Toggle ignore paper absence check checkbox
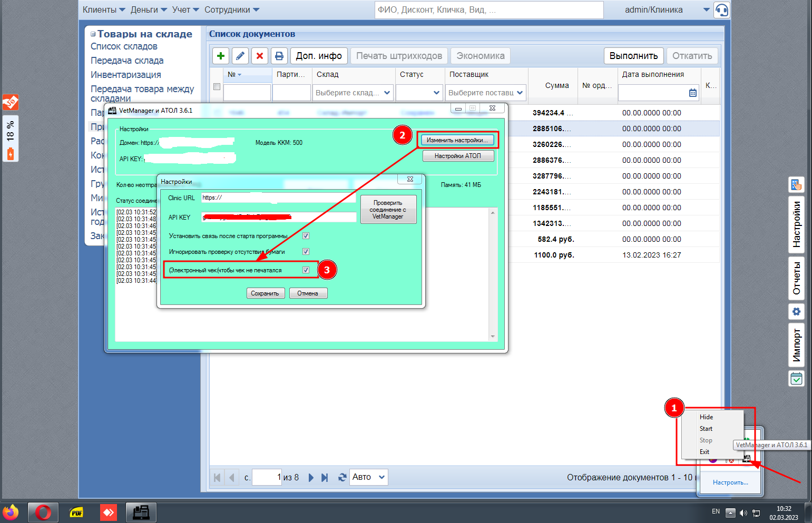812x523 pixels. tap(306, 252)
